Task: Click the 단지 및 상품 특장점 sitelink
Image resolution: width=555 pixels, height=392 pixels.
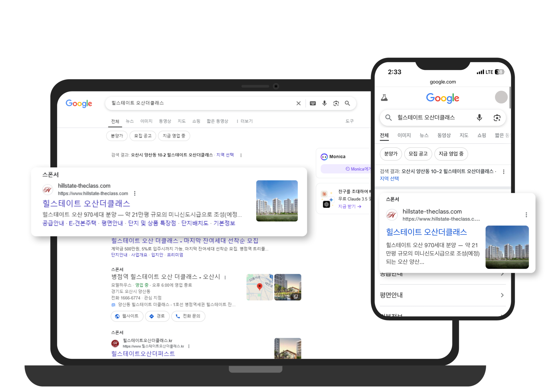Action: click(152, 223)
